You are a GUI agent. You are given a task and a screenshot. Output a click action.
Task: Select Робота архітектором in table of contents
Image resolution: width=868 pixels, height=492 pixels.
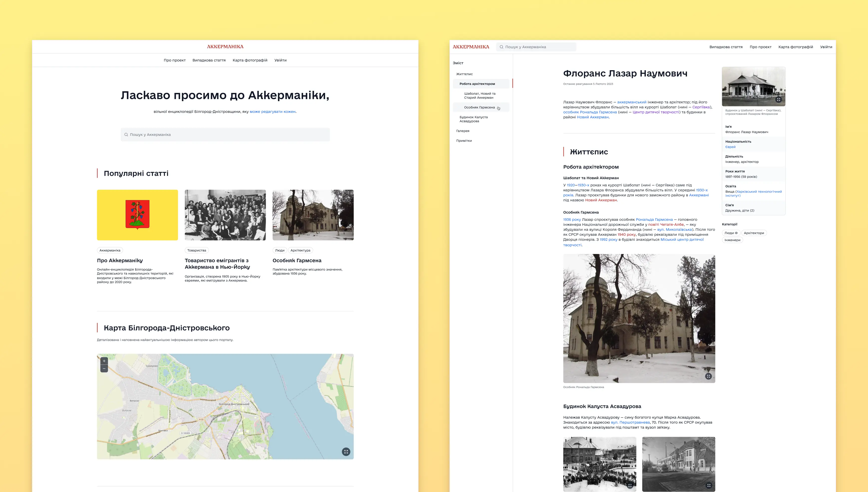coord(477,84)
